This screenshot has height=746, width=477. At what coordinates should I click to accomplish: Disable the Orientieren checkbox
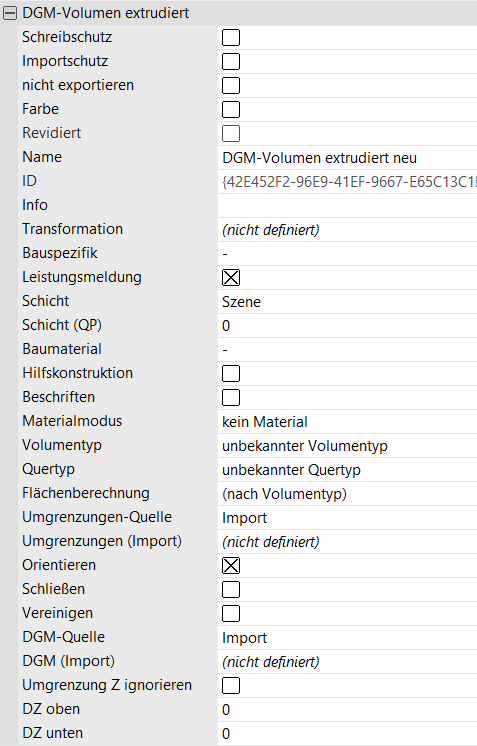pyautogui.click(x=231, y=565)
